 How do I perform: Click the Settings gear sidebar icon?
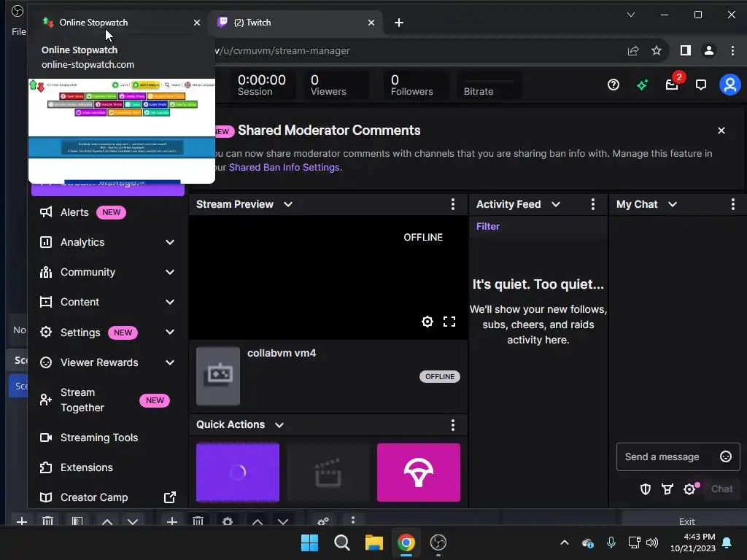pyautogui.click(x=46, y=332)
